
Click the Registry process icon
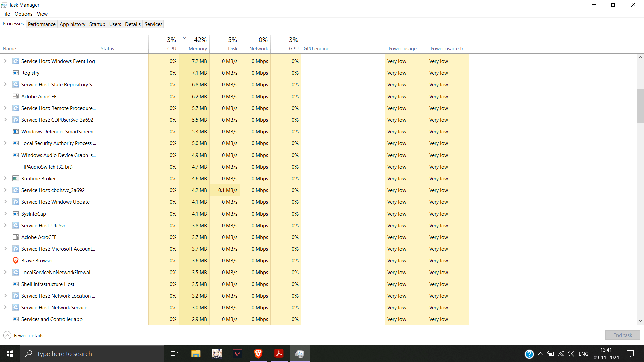click(15, 73)
